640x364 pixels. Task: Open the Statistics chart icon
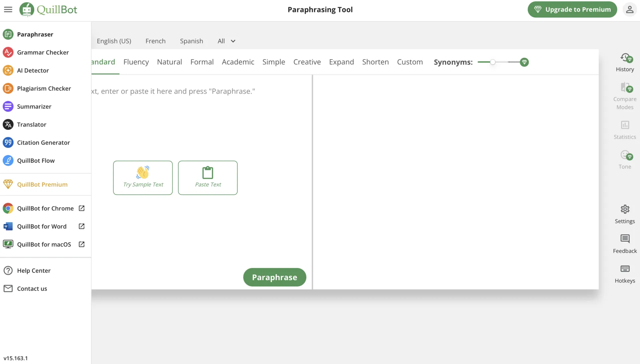[625, 125]
